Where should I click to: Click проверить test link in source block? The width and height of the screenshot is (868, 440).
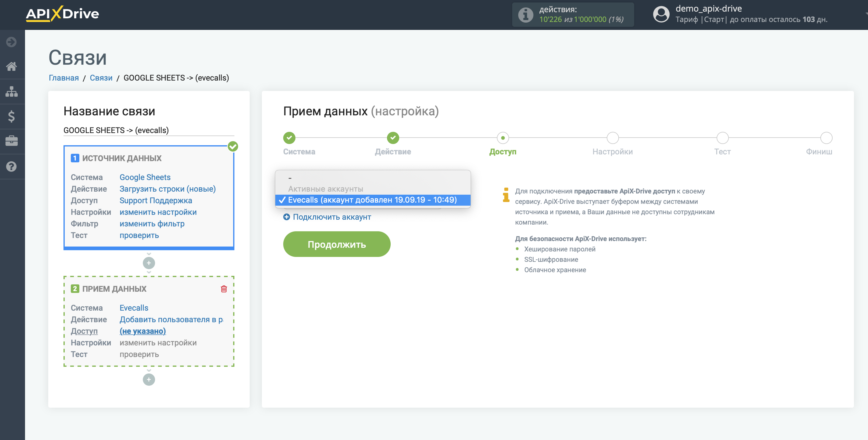coord(139,235)
